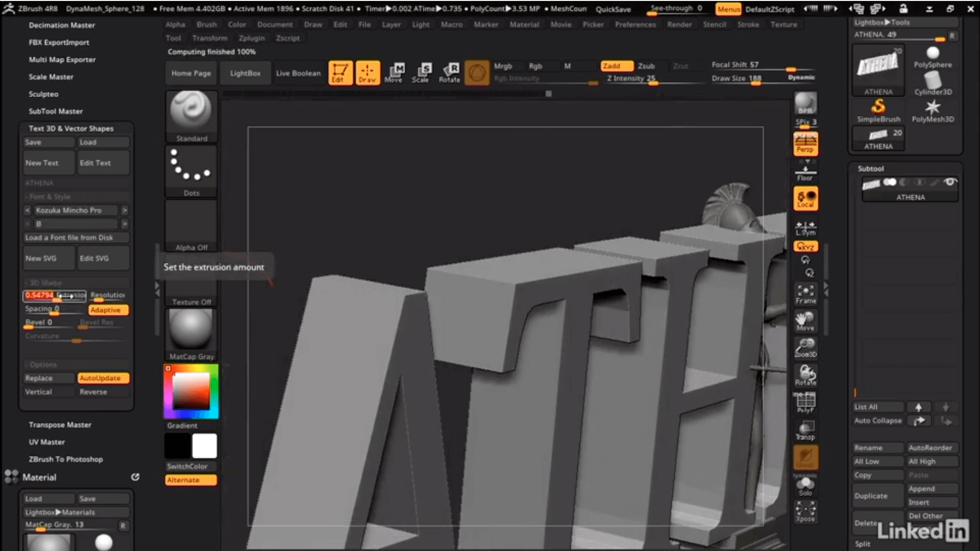Image resolution: width=980 pixels, height=551 pixels.
Task: Click Duplicate subtool button
Action: point(878,496)
